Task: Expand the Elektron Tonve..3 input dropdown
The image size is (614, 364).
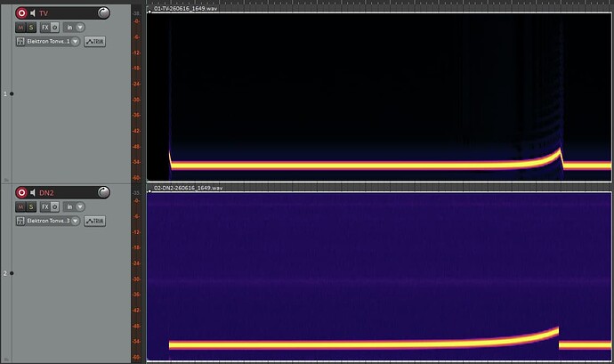Action: [x=75, y=221]
